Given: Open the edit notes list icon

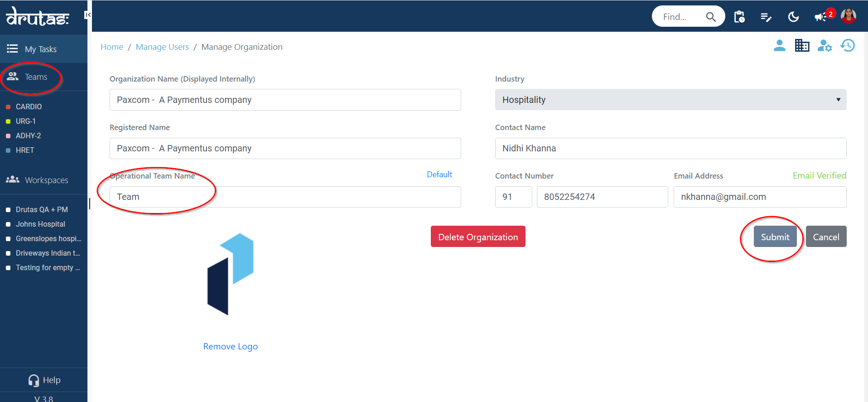Looking at the screenshot, I should coord(766,17).
